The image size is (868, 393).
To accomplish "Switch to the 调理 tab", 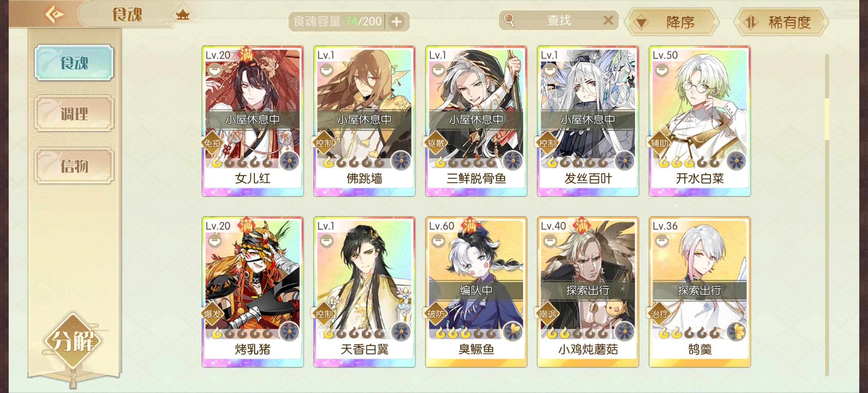I will (74, 114).
